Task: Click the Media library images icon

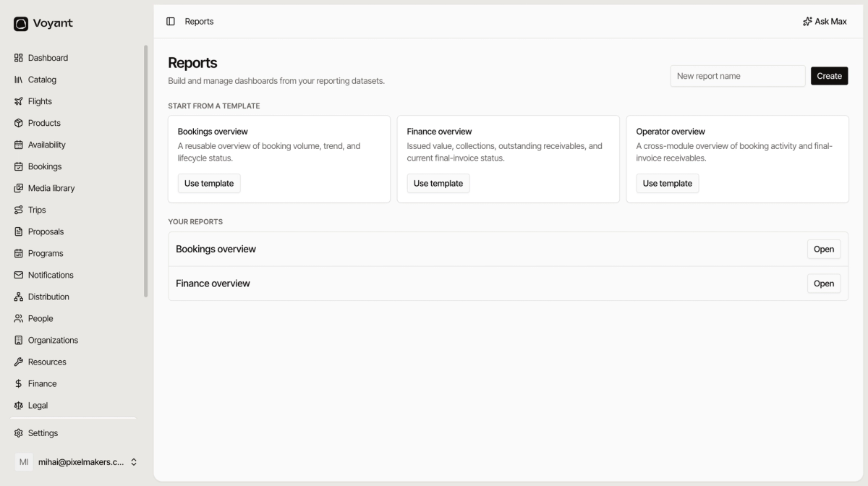Action: (x=19, y=188)
